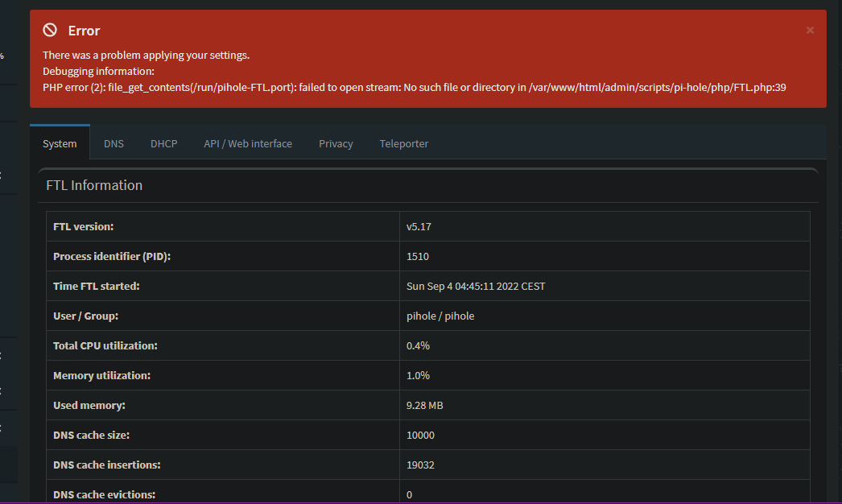Click the Memory utilization label
Image resolution: width=842 pixels, height=504 pixels.
click(101, 376)
